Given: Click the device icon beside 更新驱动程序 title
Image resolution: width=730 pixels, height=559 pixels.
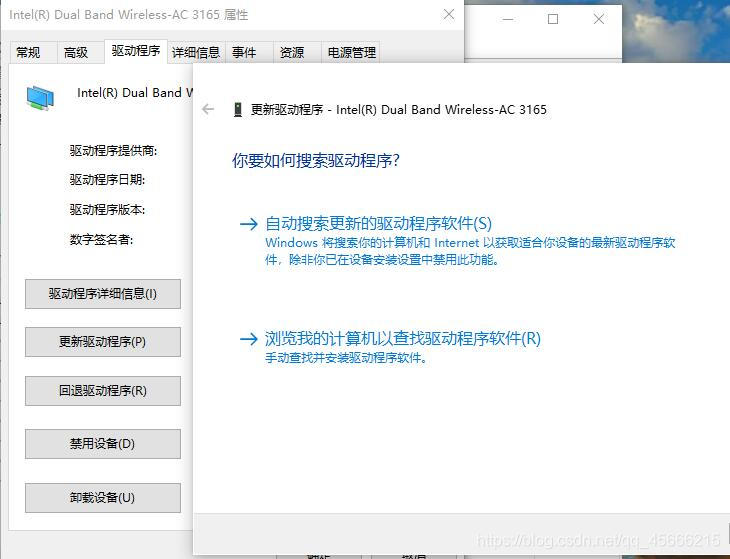Looking at the screenshot, I should click(x=238, y=110).
